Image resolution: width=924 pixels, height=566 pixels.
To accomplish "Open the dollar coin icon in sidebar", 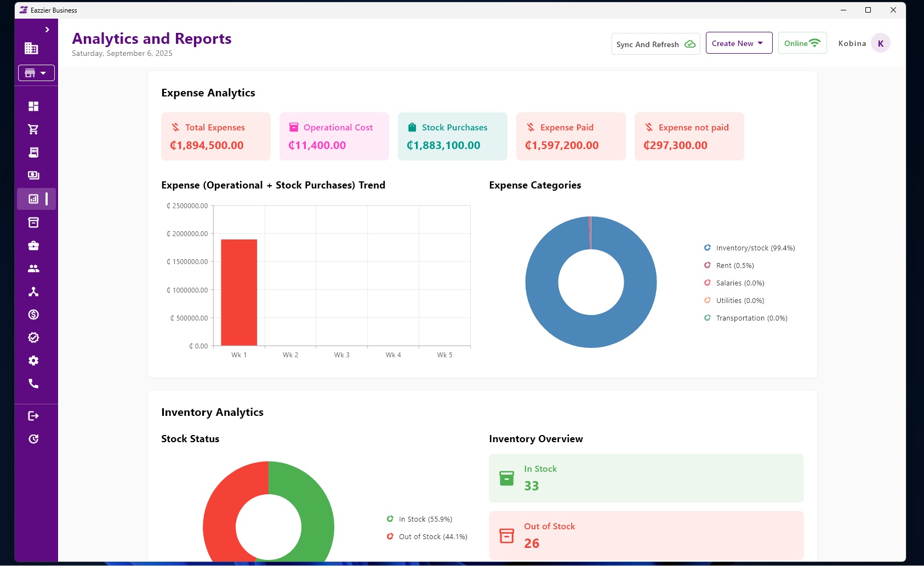I will click(33, 315).
